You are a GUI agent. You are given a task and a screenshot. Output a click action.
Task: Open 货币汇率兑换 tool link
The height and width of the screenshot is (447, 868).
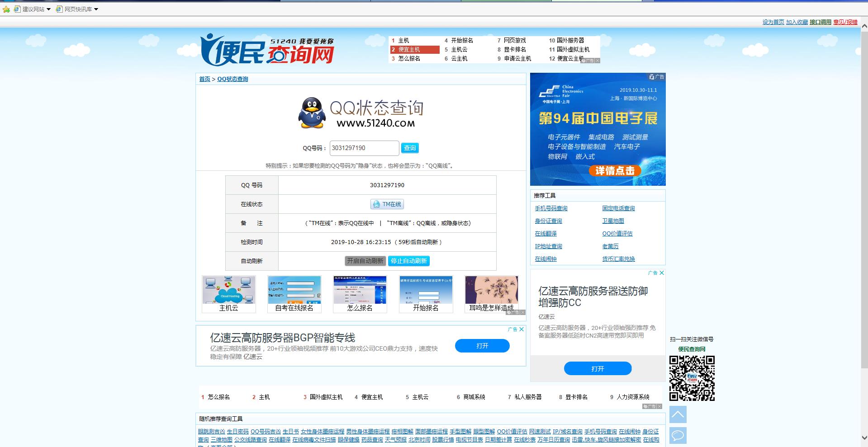click(x=618, y=259)
